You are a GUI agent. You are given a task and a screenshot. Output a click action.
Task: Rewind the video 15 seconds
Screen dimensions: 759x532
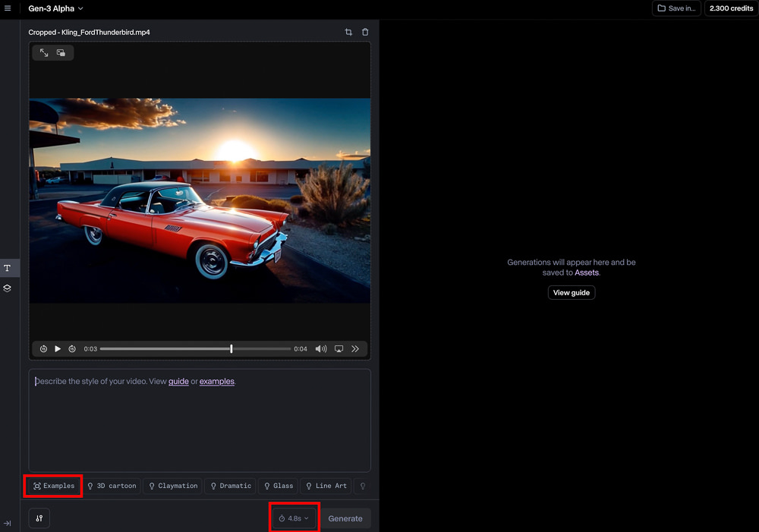pyautogui.click(x=43, y=349)
